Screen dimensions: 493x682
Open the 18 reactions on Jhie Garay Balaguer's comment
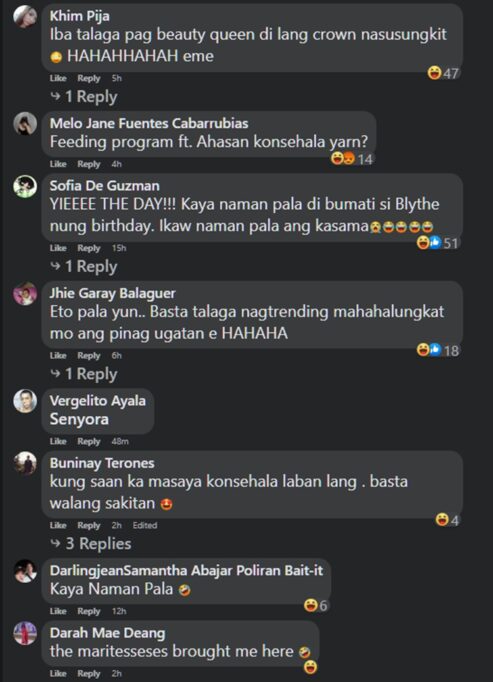437,350
